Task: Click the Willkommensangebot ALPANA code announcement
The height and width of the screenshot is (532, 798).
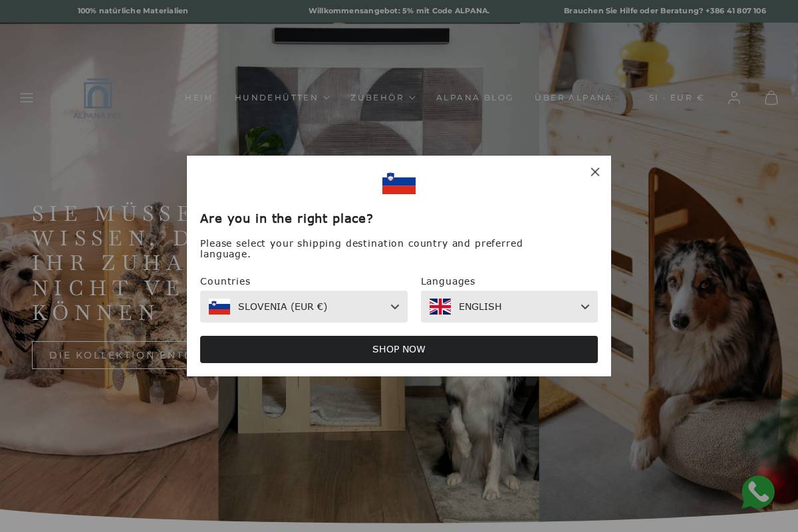Action: [399, 11]
